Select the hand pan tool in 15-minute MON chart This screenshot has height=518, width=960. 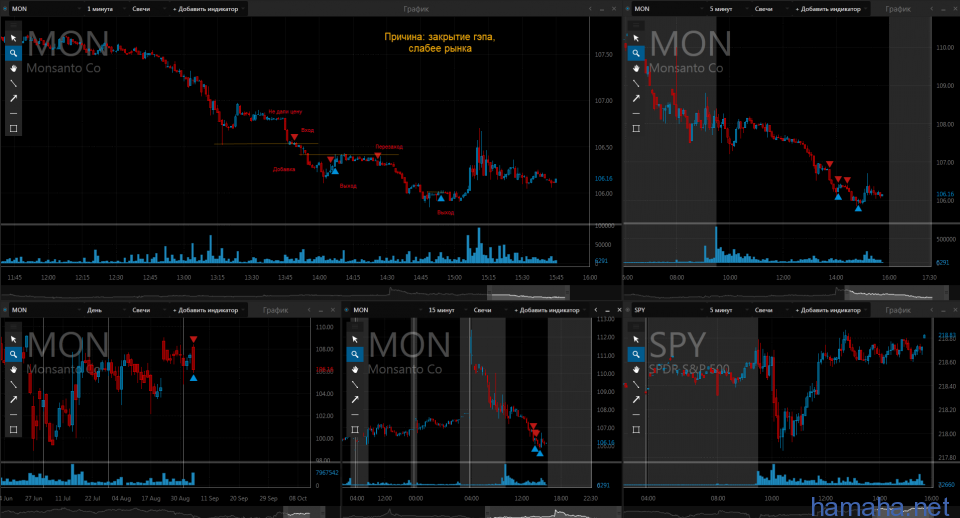(354, 369)
